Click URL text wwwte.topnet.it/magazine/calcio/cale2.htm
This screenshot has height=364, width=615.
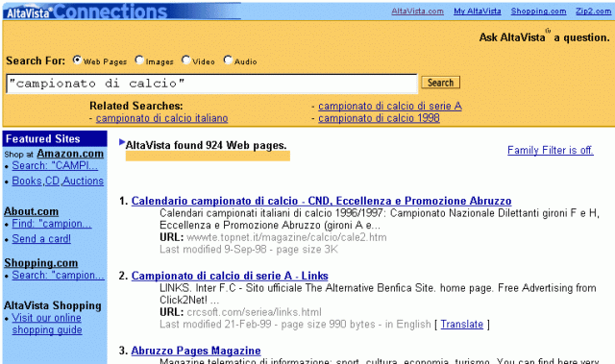pyautogui.click(x=286, y=237)
